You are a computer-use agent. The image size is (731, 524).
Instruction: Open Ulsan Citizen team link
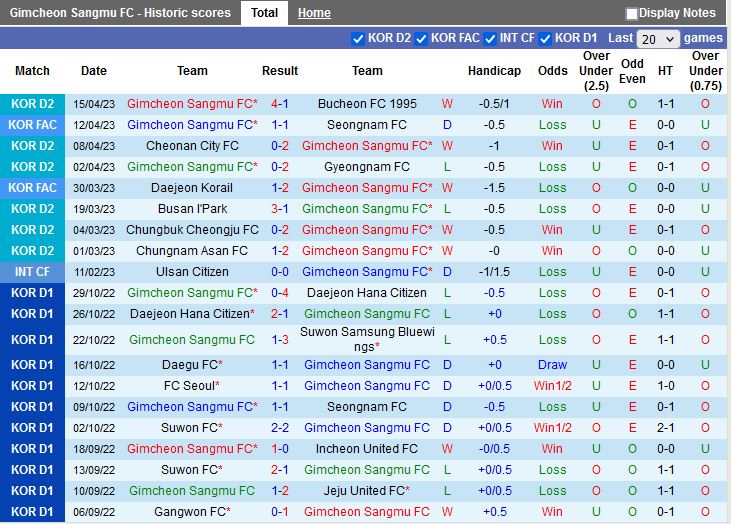pyautogui.click(x=192, y=272)
